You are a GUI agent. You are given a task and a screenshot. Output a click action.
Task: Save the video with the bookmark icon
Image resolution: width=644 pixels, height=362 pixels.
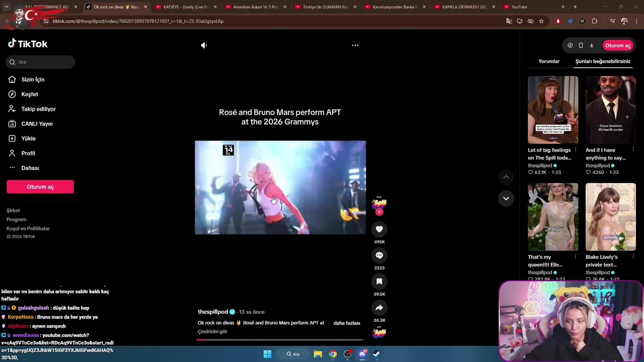click(x=379, y=282)
